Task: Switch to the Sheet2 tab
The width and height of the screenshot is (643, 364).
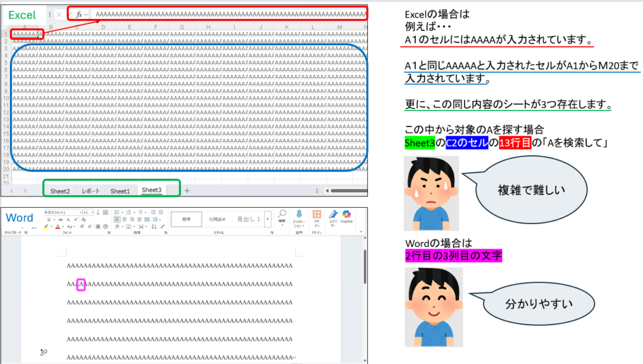Action: point(60,191)
